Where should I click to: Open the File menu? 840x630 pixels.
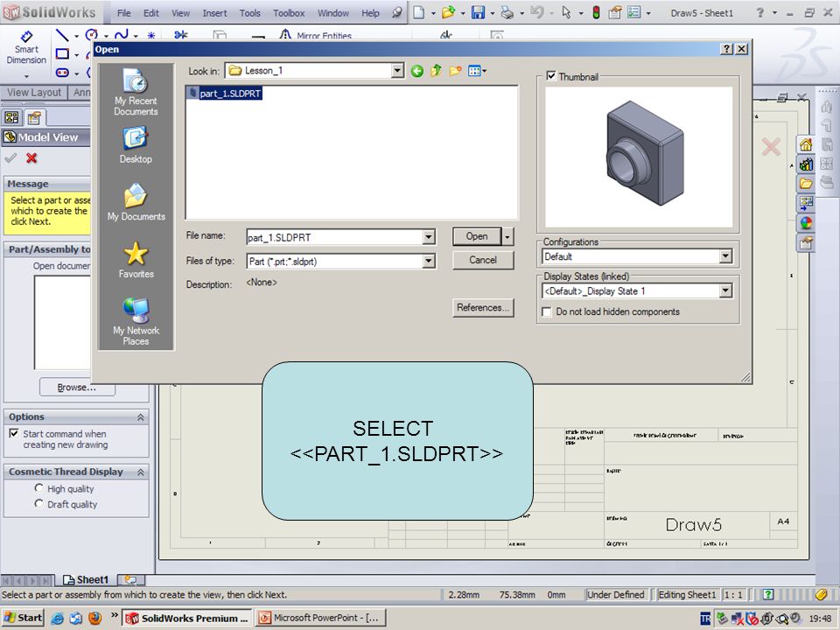pos(123,13)
